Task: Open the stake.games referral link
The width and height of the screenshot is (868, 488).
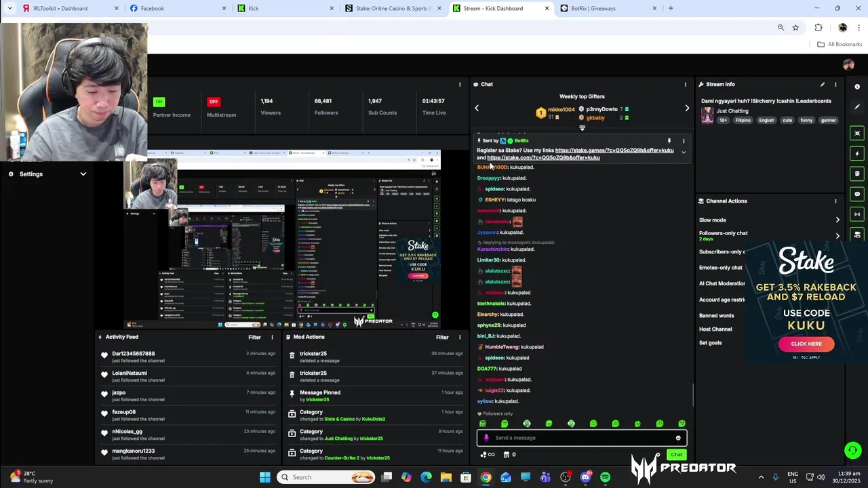Action: (614, 150)
